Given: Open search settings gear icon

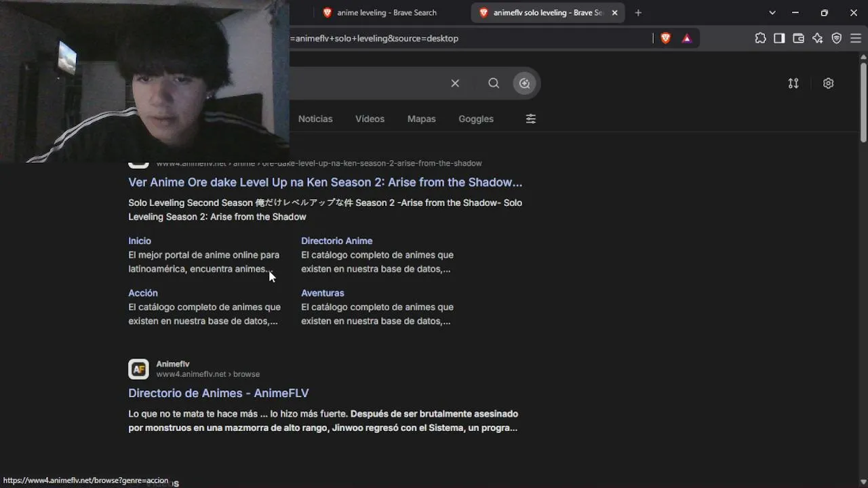Looking at the screenshot, I should point(828,83).
